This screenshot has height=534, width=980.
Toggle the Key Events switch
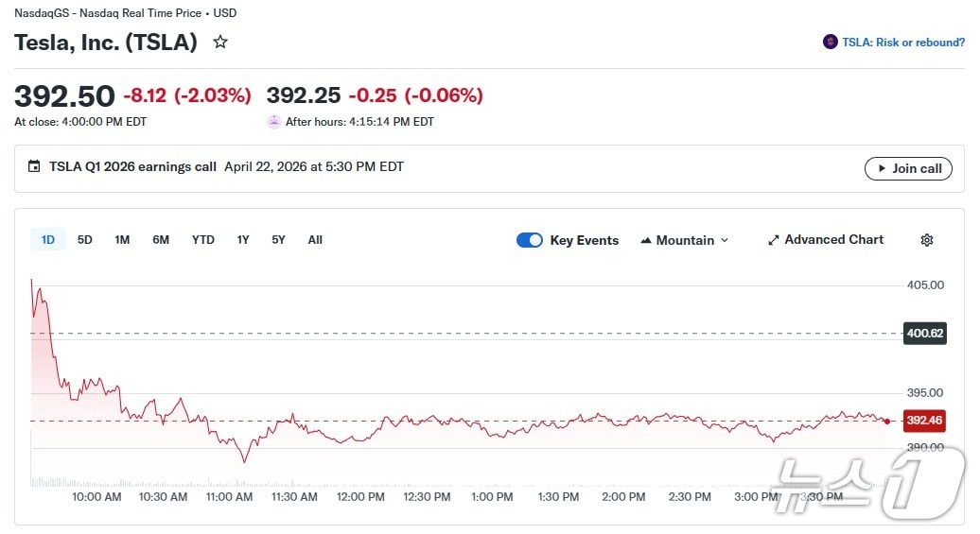pos(530,240)
